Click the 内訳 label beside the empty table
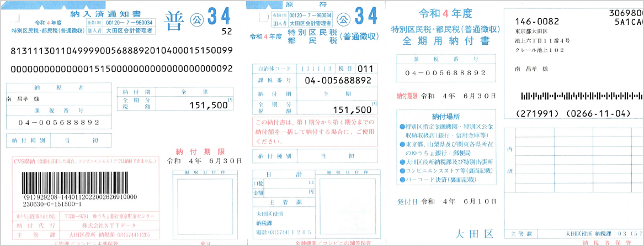 (510, 161)
